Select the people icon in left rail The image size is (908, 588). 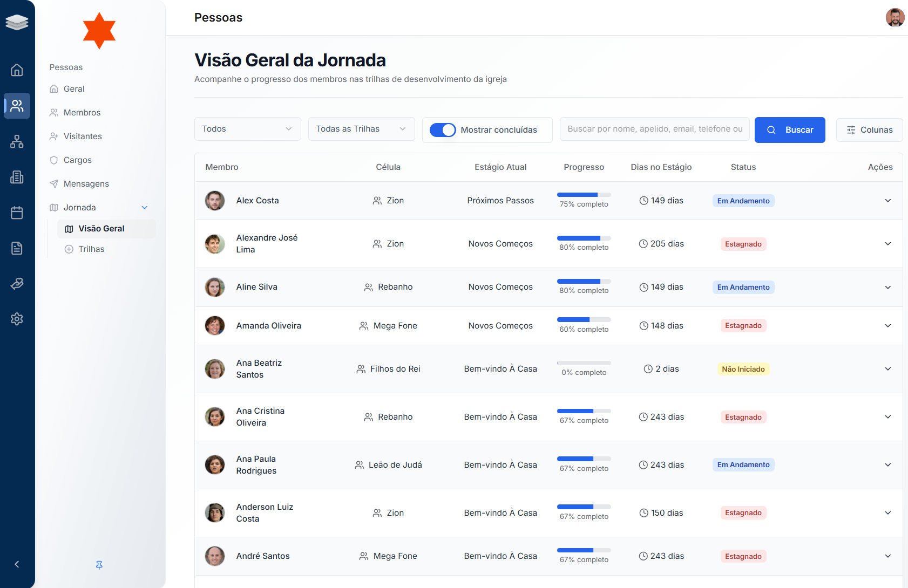17,106
